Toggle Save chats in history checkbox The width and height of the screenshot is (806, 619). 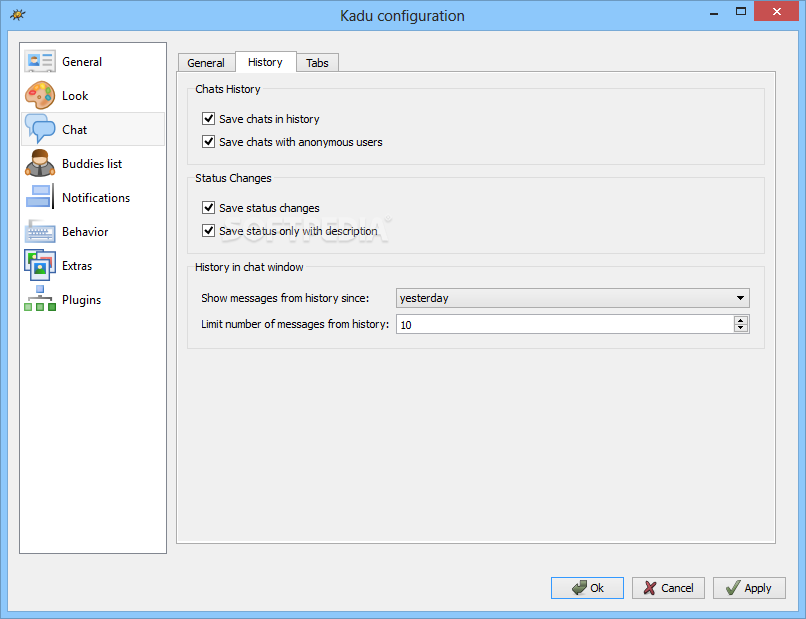(208, 119)
